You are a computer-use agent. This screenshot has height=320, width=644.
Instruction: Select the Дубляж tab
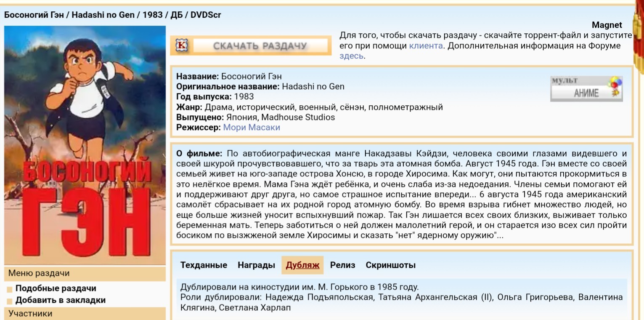click(x=302, y=265)
